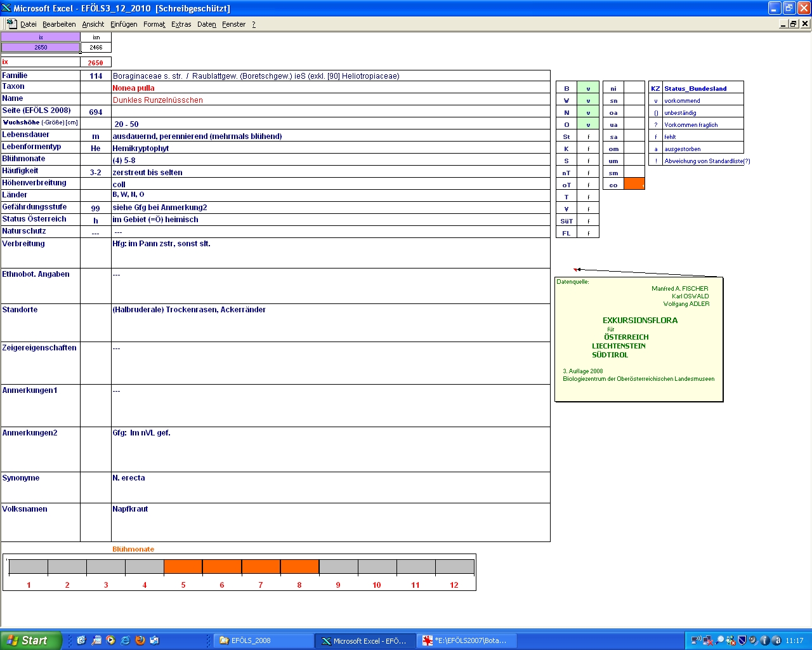
Task: Click the Windows Start button
Action: (30, 640)
